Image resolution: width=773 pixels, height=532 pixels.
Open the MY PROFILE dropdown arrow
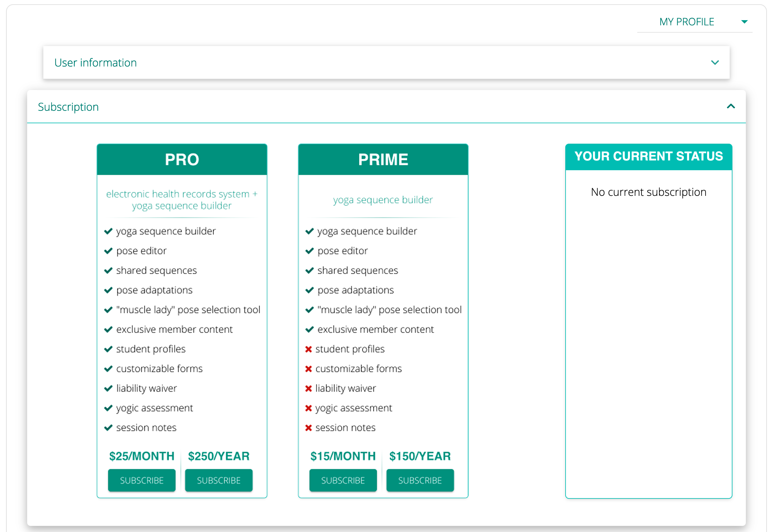tap(744, 22)
